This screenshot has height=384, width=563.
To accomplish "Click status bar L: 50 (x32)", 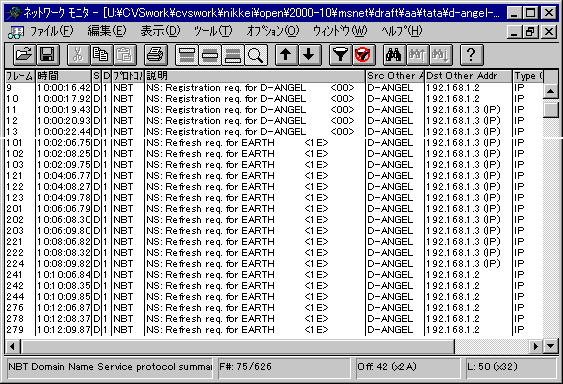I will click(511, 368).
